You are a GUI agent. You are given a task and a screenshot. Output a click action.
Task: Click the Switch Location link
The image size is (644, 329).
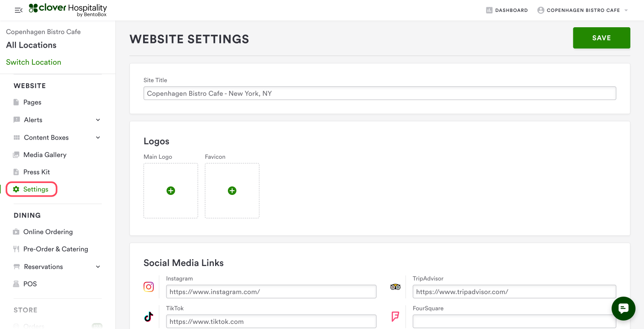point(34,62)
